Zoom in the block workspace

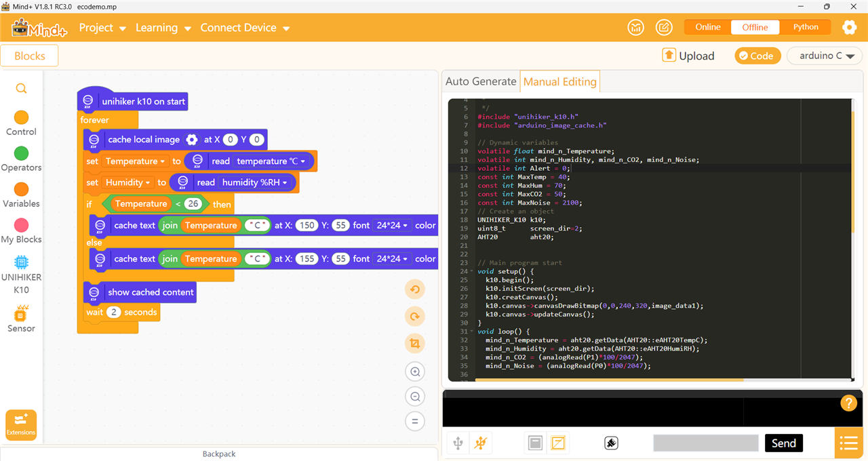(x=415, y=372)
